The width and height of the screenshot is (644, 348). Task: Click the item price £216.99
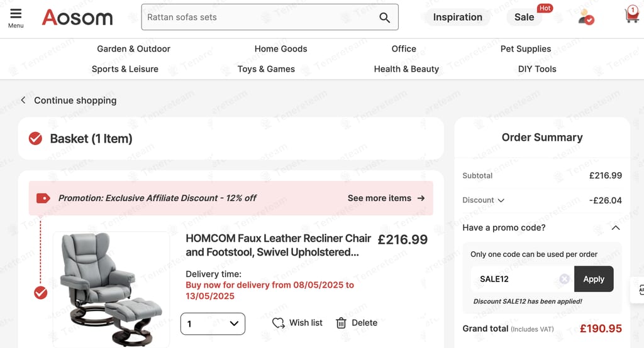tap(402, 240)
